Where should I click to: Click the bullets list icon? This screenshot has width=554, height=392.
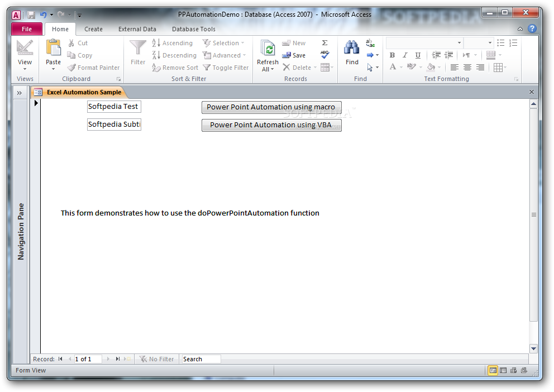500,43
